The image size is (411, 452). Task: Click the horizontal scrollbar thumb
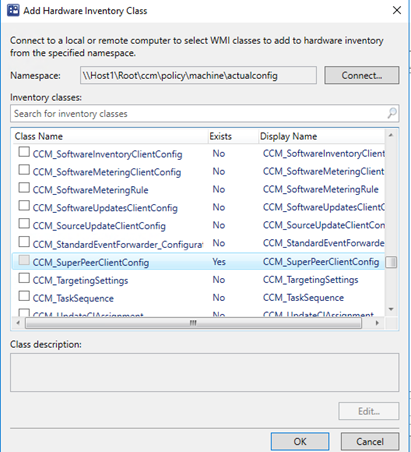click(x=193, y=323)
